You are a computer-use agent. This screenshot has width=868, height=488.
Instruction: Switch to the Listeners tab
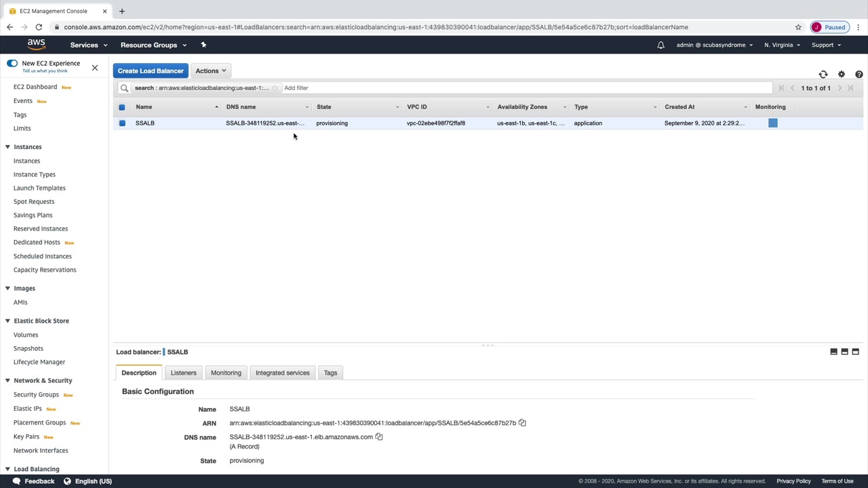(183, 373)
